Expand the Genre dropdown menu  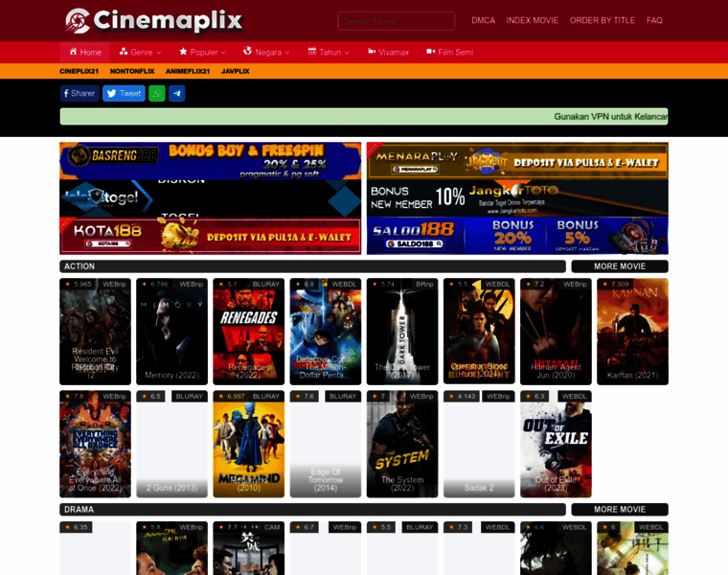click(x=158, y=53)
